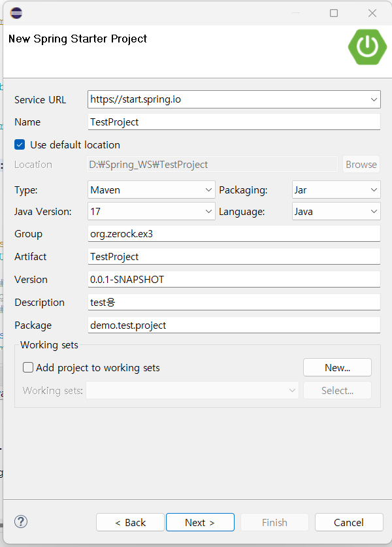Screen dimensions: 392x547
Task: Click the Artifact field containing TestProject
Action: click(x=234, y=256)
